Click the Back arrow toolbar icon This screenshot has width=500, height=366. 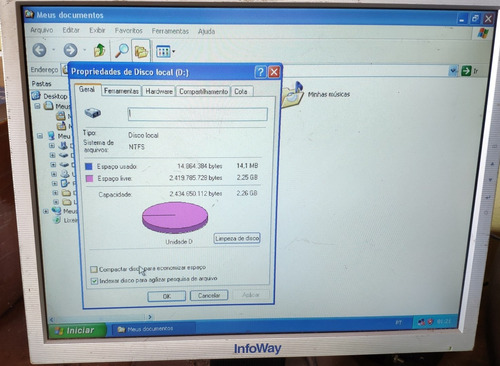point(39,50)
